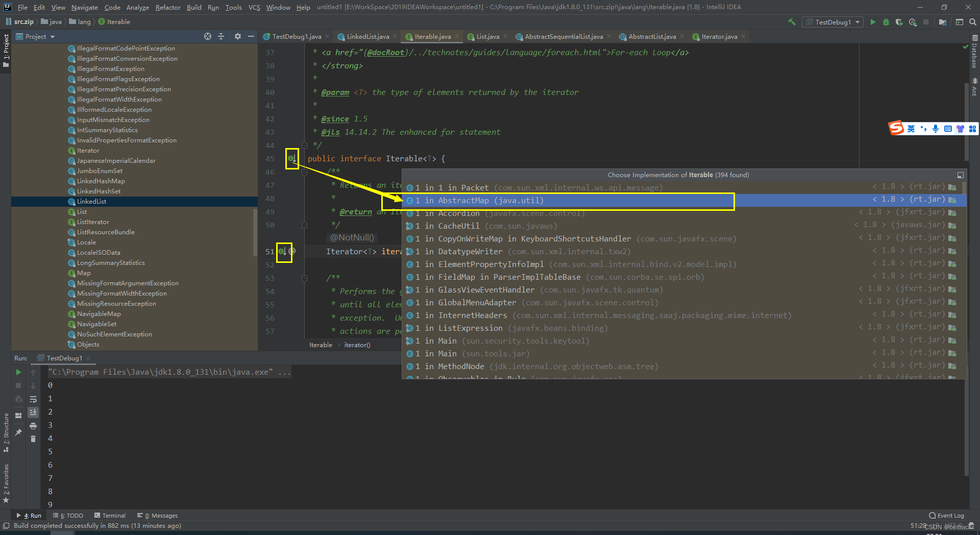Screen dimensions: 980x535
Task: Open Project Structure via the folder icon
Action: (x=943, y=22)
